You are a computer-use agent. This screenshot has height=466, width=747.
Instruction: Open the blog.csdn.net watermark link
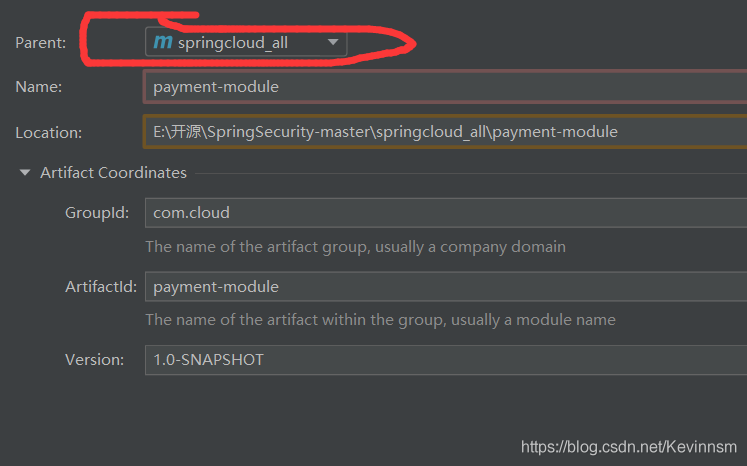[629, 447]
